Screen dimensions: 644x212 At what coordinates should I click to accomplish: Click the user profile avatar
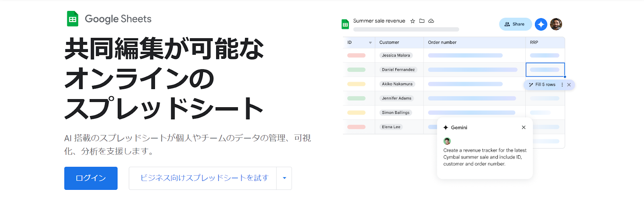556,24
